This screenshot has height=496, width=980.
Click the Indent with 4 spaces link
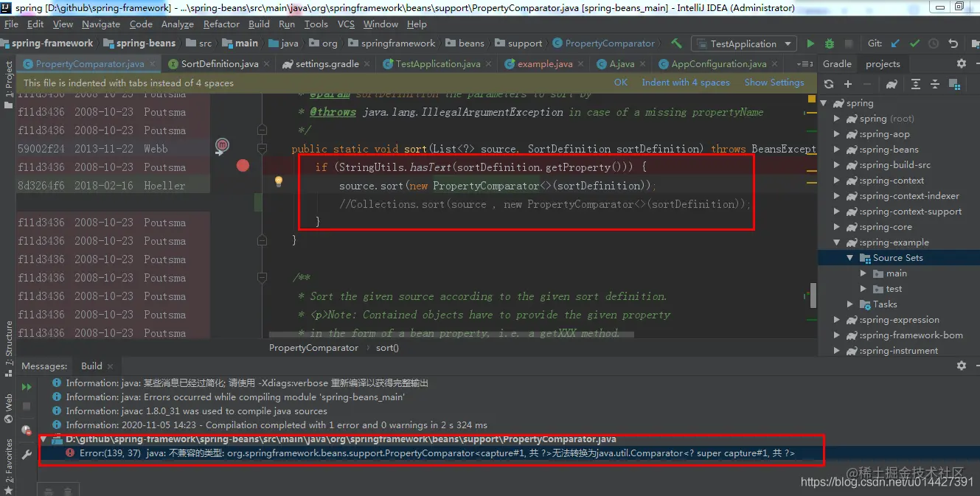pyautogui.click(x=686, y=83)
